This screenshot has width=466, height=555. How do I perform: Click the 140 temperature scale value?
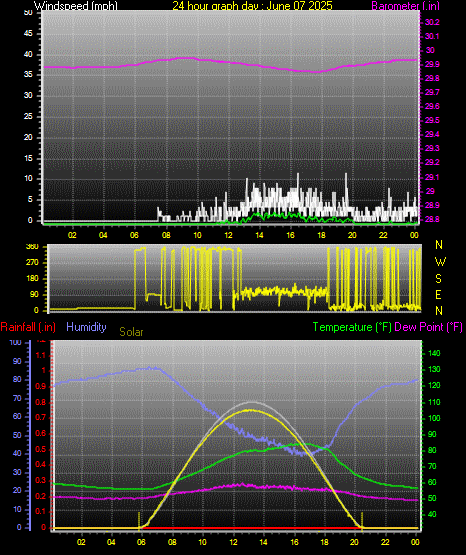pos(434,353)
